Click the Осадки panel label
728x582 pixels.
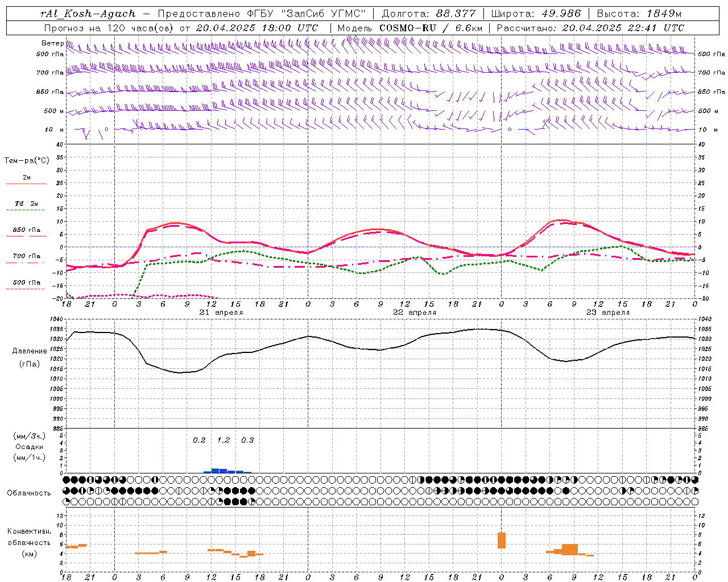pyautogui.click(x=29, y=447)
